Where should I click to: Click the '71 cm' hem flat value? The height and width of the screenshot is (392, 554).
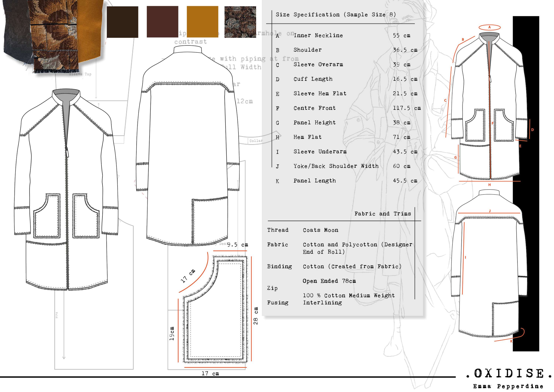[401, 137]
